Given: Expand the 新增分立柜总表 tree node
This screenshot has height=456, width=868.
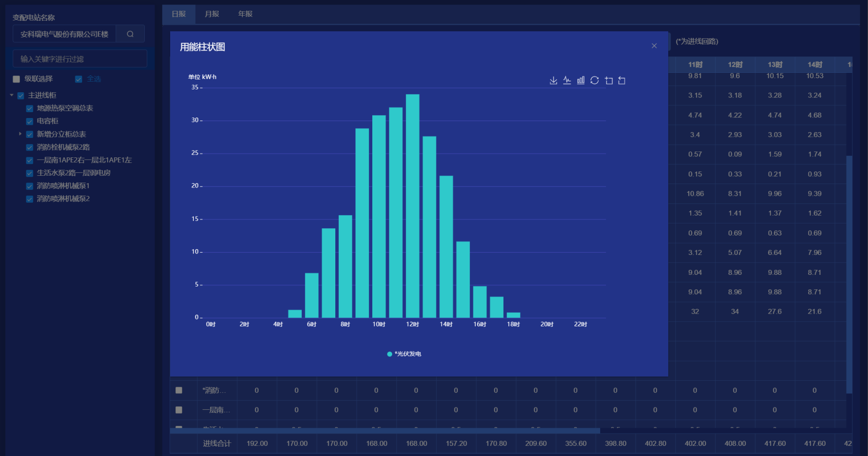Looking at the screenshot, I should click(x=20, y=134).
